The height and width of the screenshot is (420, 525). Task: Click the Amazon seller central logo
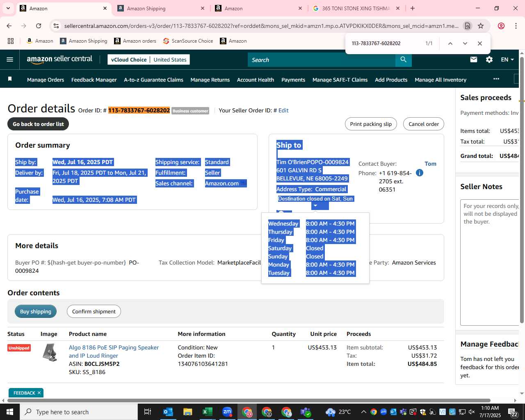59,59
